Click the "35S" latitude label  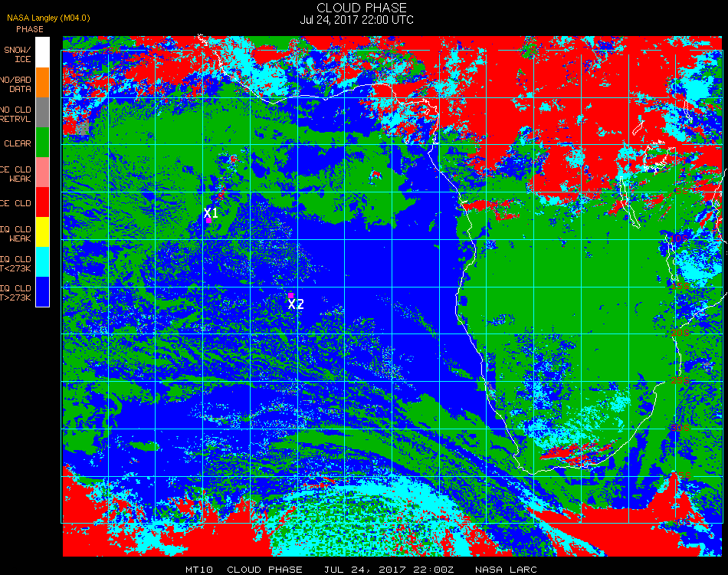click(x=682, y=475)
